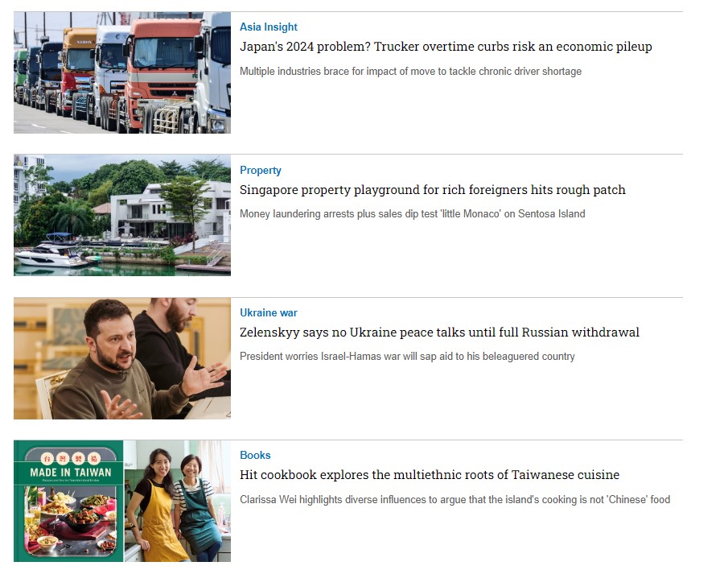Screen dimensions: 728x570
Task: Click the Sentosa waterfront villa thumbnail
Action: [x=122, y=215]
